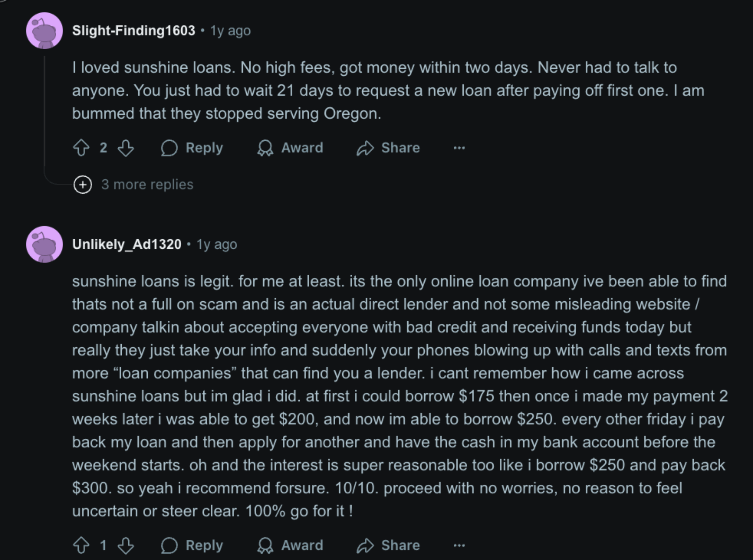Award Unlikely_Ad1320's comment
The width and height of the screenshot is (753, 560).
290,546
